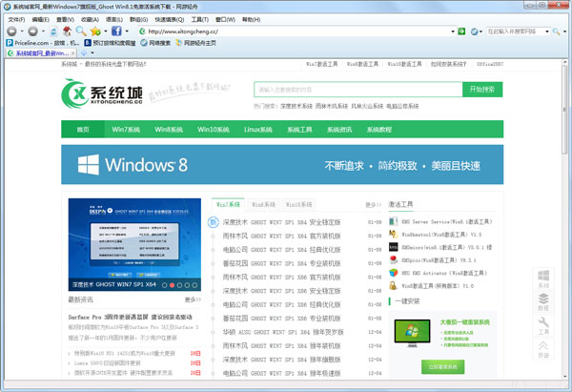The image size is (572, 392).
Task: Open the web search box dropdown arrow
Action: (x=547, y=31)
